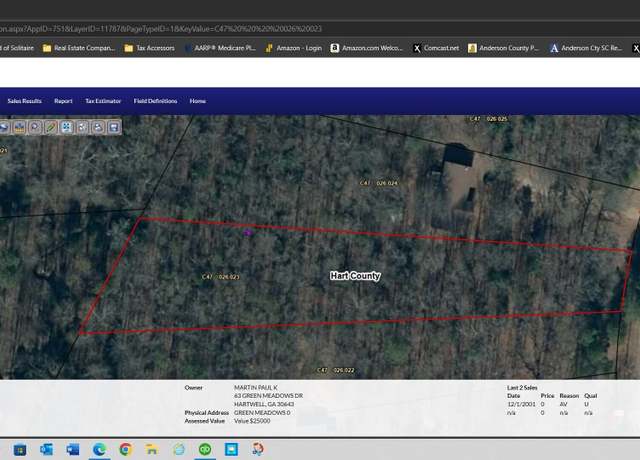Open the Report menu item
Viewport: 640px width, 460px height.
pos(63,101)
